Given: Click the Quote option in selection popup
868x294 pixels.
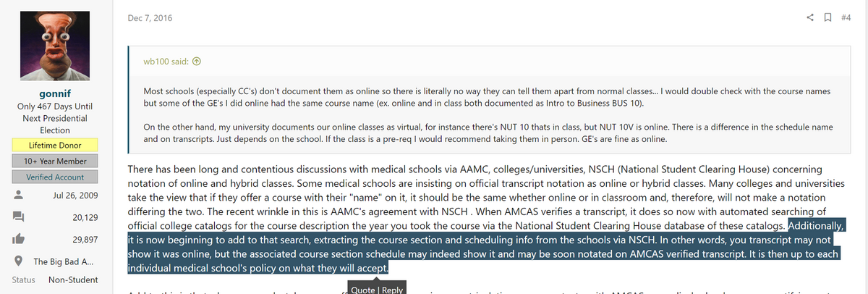Looking at the screenshot, I should click(362, 290).
